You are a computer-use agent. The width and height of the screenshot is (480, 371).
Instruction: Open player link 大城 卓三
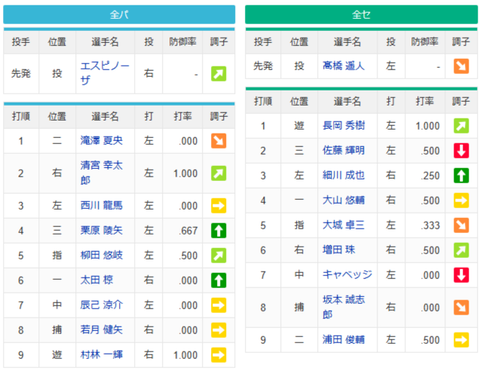[343, 225]
